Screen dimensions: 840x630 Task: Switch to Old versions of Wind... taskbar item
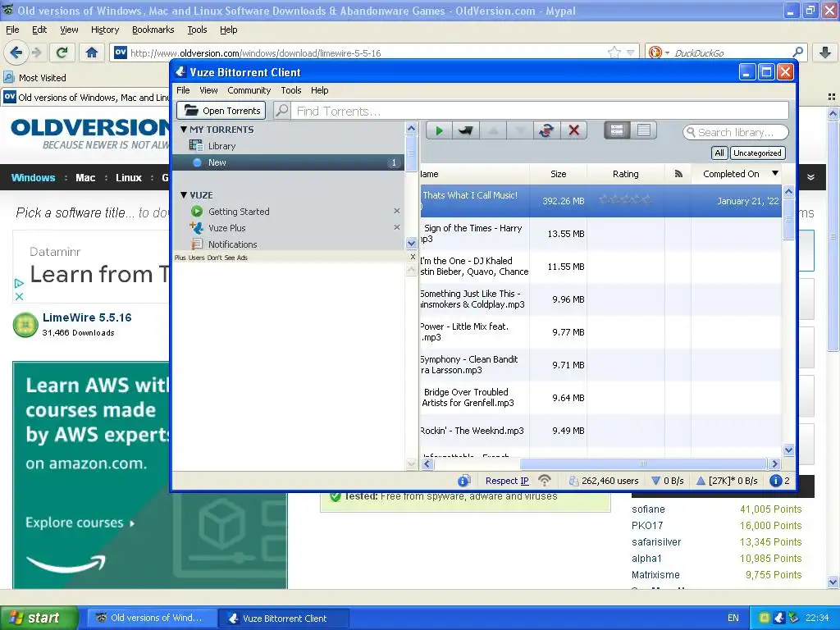point(152,618)
